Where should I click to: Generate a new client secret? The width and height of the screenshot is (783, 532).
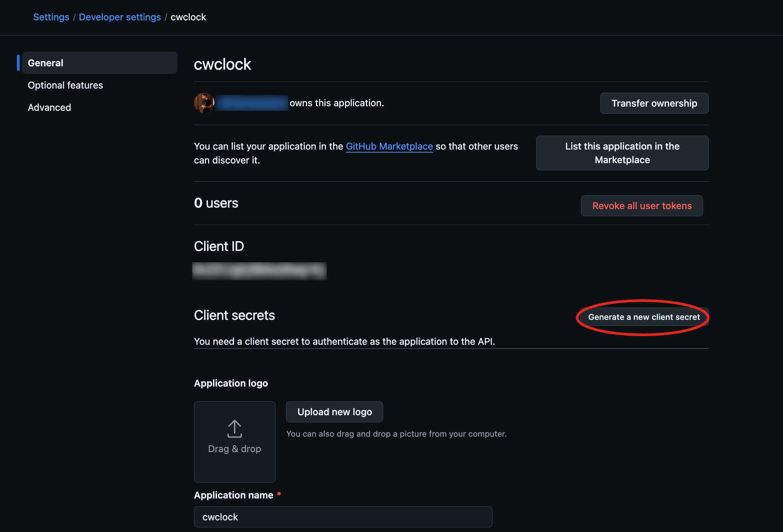point(644,317)
